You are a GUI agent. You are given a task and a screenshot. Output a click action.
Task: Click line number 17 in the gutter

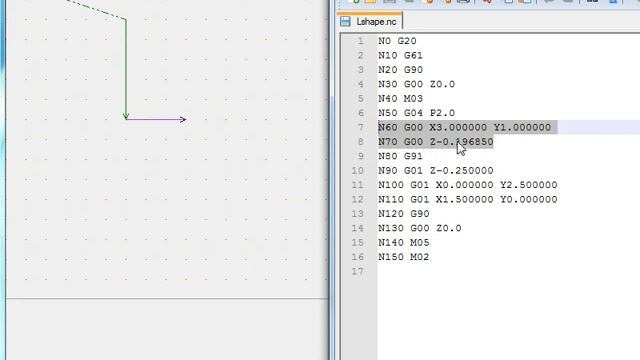click(x=358, y=271)
